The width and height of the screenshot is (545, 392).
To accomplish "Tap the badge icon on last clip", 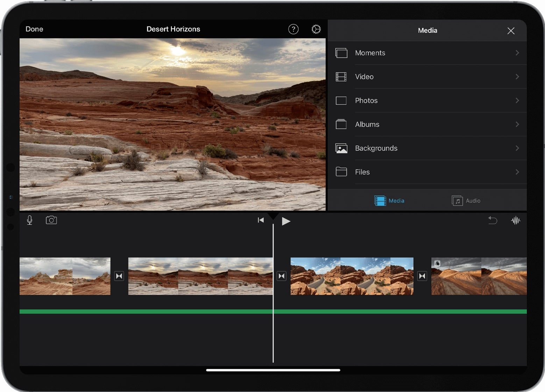I will [437, 263].
